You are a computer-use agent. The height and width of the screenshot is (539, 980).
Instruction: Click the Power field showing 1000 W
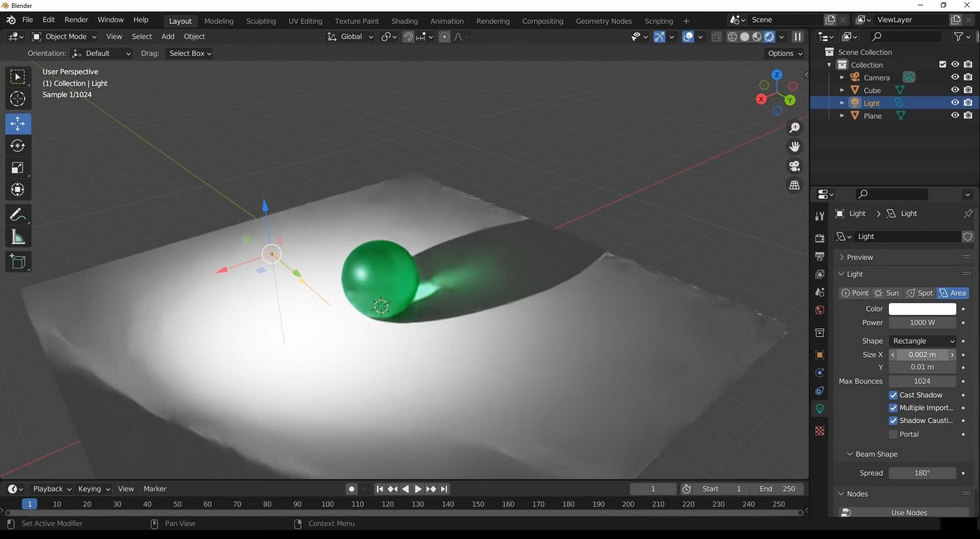922,323
